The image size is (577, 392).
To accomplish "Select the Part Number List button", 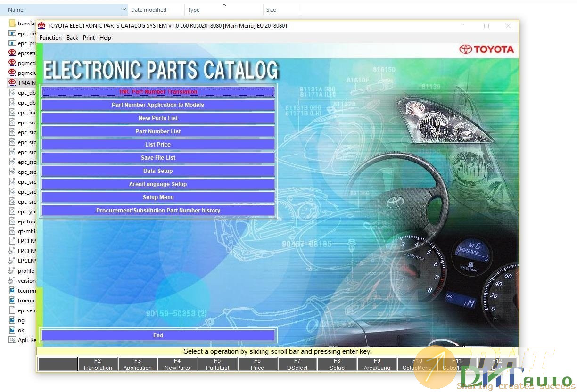I will point(158,131).
